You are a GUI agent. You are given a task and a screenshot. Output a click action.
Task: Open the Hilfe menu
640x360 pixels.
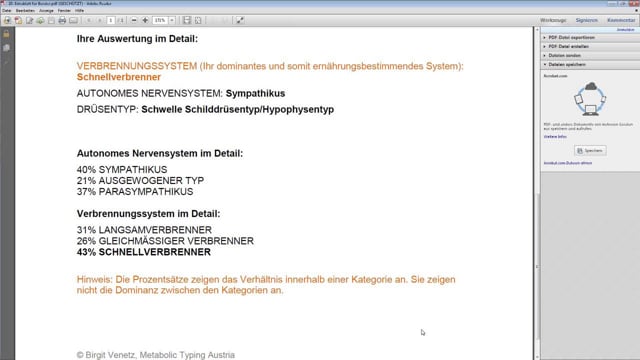point(79,11)
